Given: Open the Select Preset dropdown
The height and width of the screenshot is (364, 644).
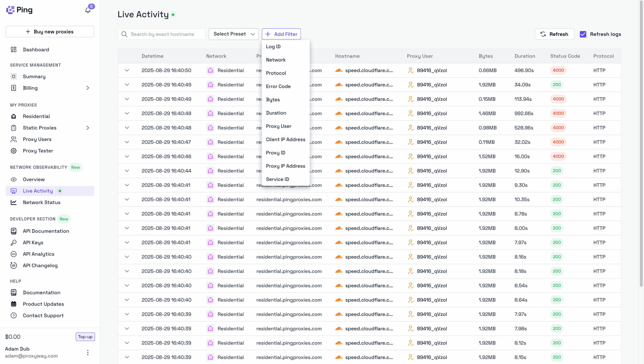Looking at the screenshot, I should pyautogui.click(x=233, y=34).
